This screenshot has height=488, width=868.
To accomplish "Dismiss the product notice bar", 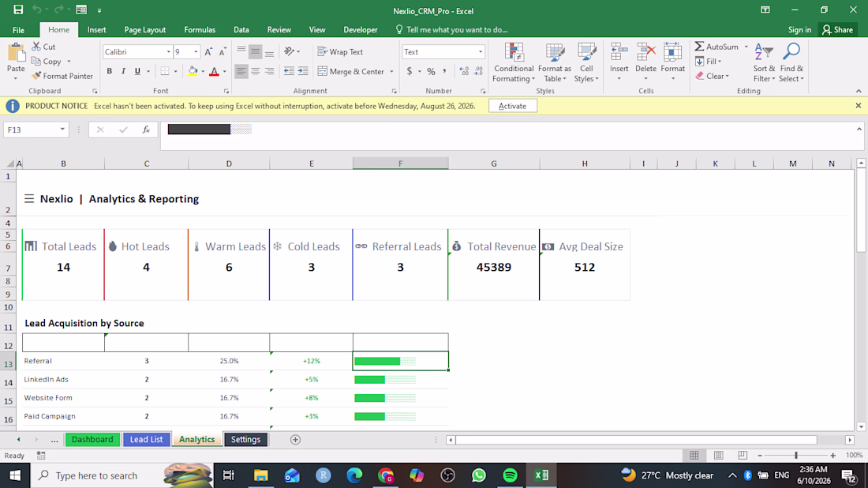I will [858, 105].
